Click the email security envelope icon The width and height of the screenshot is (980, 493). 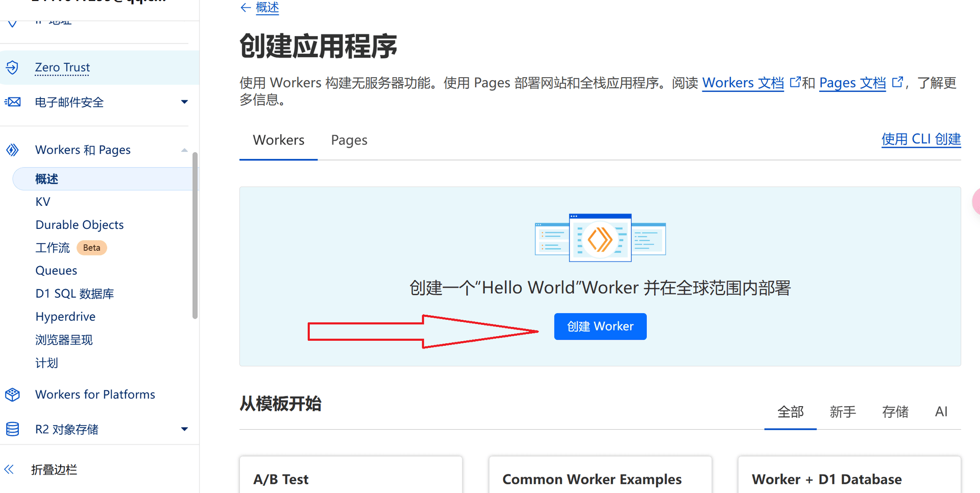[12, 102]
